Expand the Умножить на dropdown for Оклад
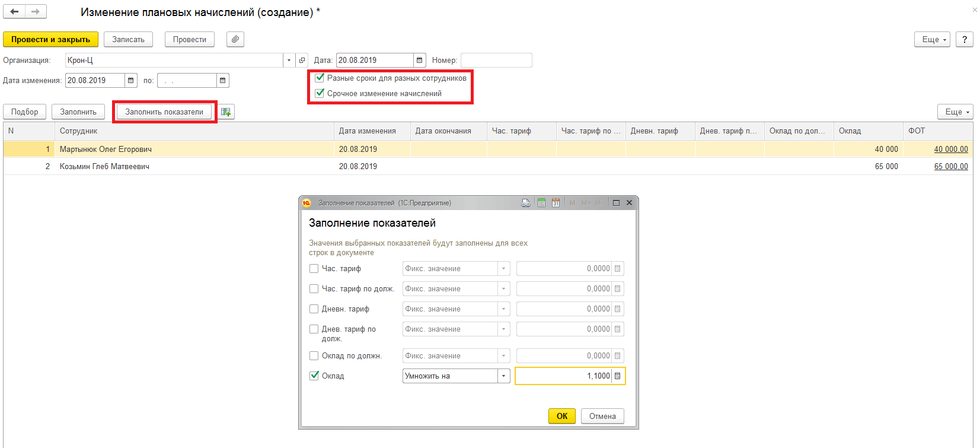 tap(503, 376)
